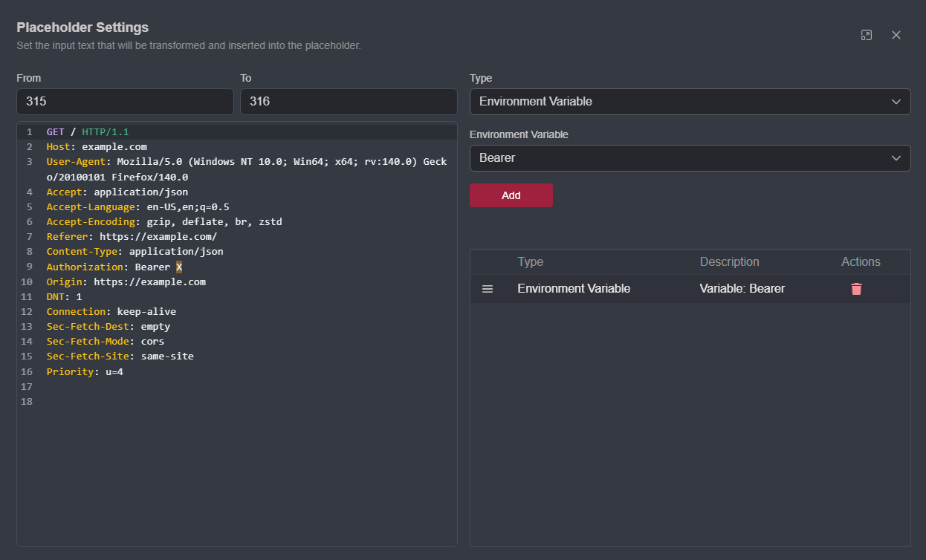Close the Placeholder Settings dialog
This screenshot has width=926, height=560.
896,34
